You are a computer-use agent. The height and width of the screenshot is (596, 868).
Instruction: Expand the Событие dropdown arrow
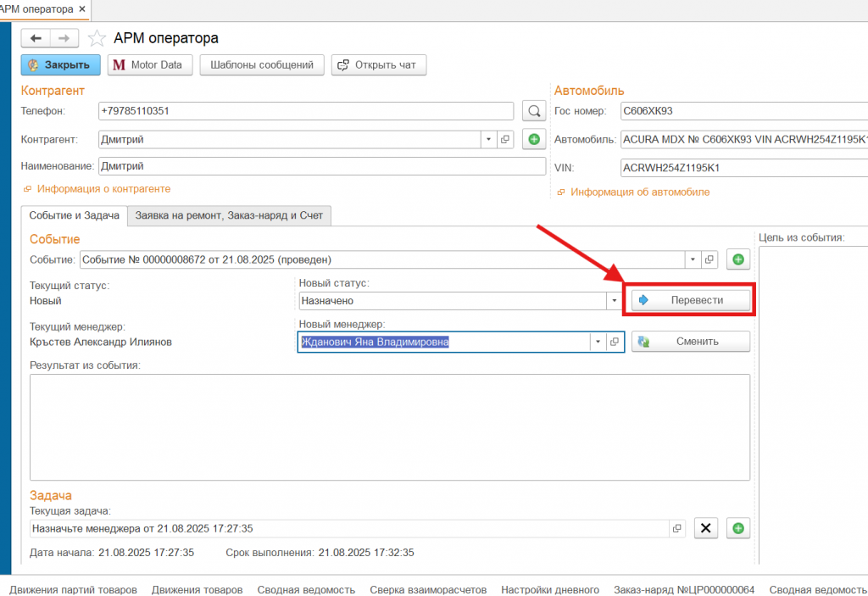pyautogui.click(x=693, y=259)
